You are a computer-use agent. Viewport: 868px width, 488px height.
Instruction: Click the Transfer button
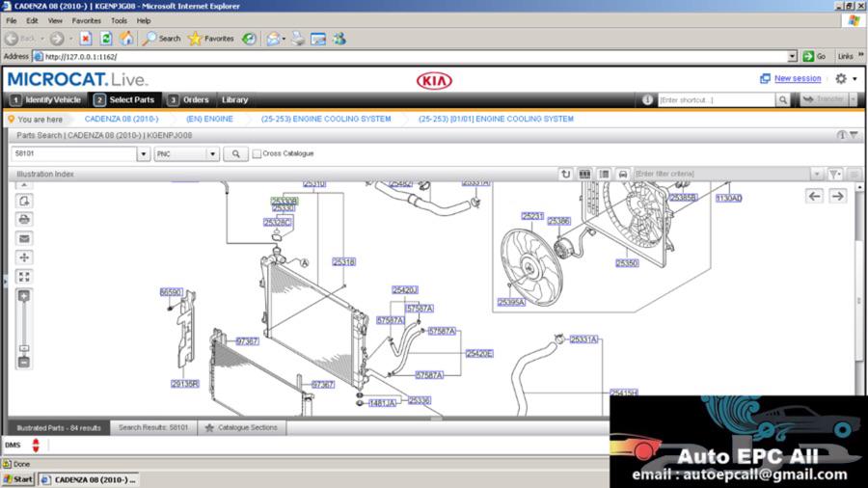pyautogui.click(x=824, y=99)
